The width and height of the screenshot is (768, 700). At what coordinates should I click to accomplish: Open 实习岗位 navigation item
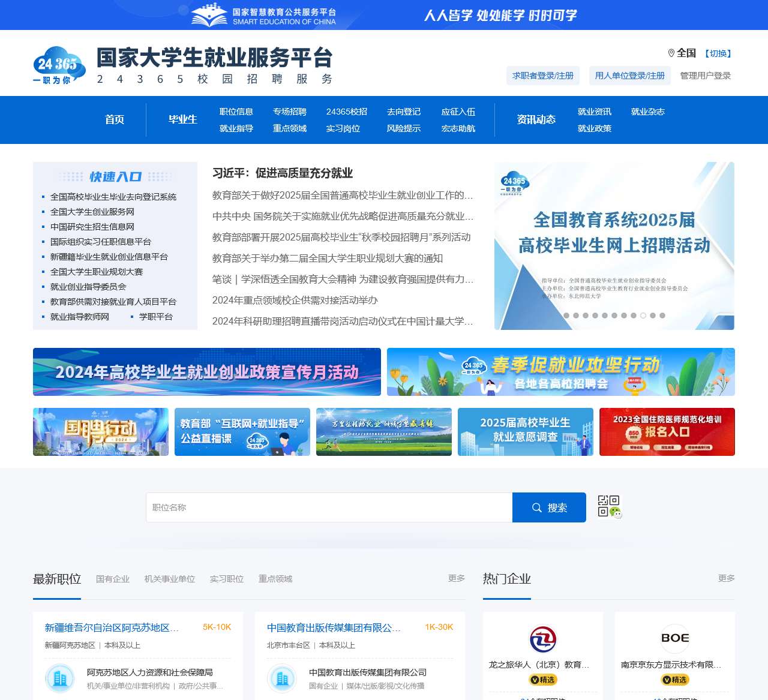(343, 128)
